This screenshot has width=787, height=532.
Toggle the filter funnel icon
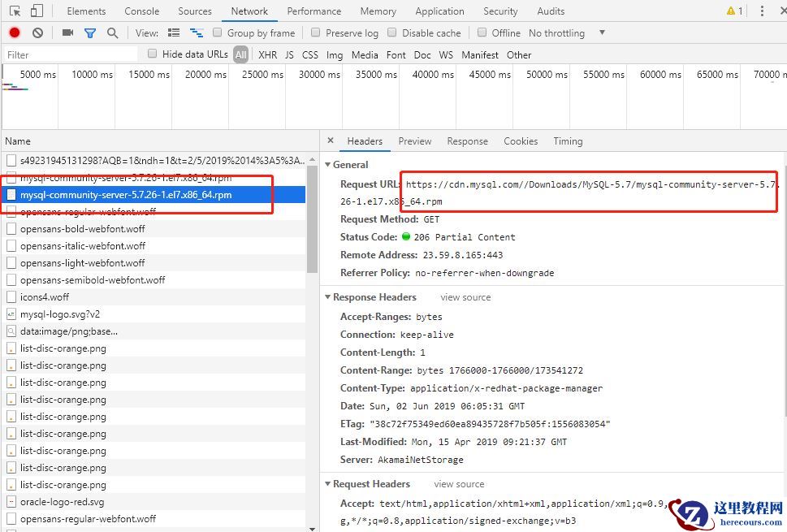90,33
